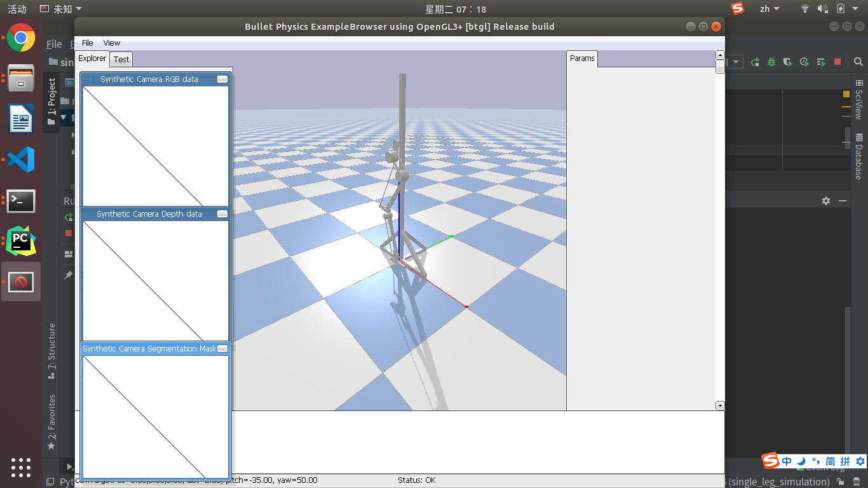Viewport: 868px width, 488px height.
Task: Click the Bullet window vertical scrollbar thumb
Action: coord(720,67)
